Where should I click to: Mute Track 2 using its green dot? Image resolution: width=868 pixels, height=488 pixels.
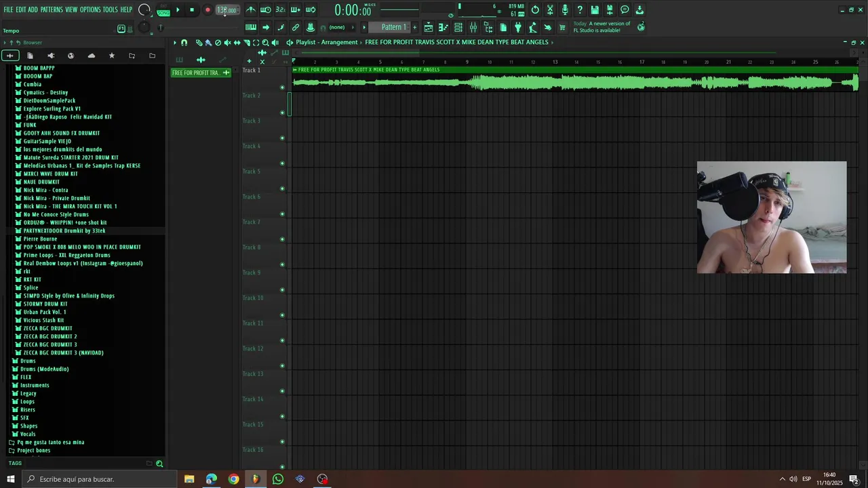[x=282, y=113]
